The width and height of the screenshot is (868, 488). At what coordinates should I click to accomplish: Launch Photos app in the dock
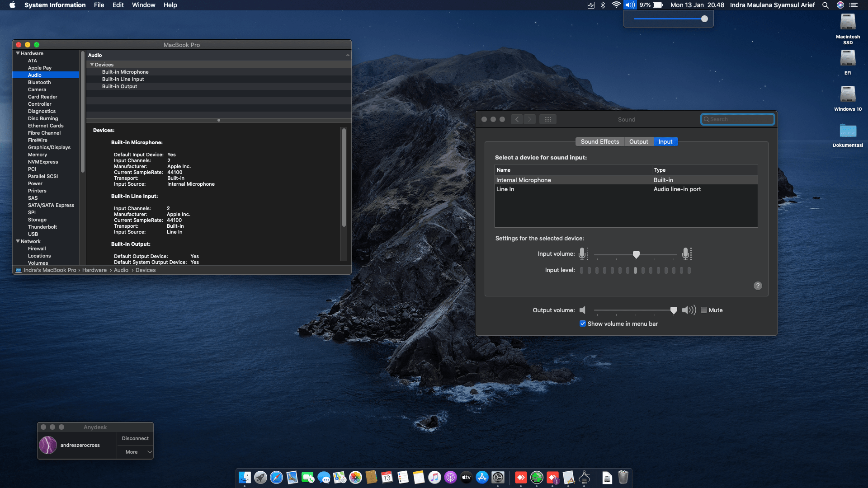point(356,477)
